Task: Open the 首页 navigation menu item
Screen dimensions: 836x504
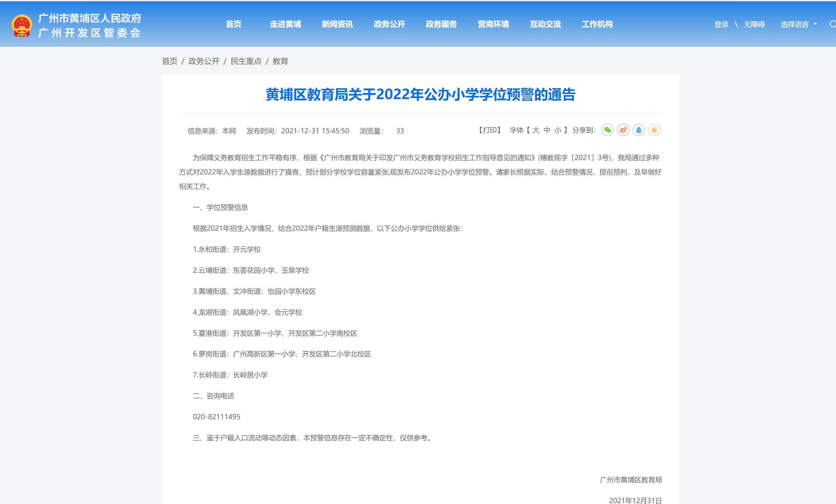Action: click(233, 24)
